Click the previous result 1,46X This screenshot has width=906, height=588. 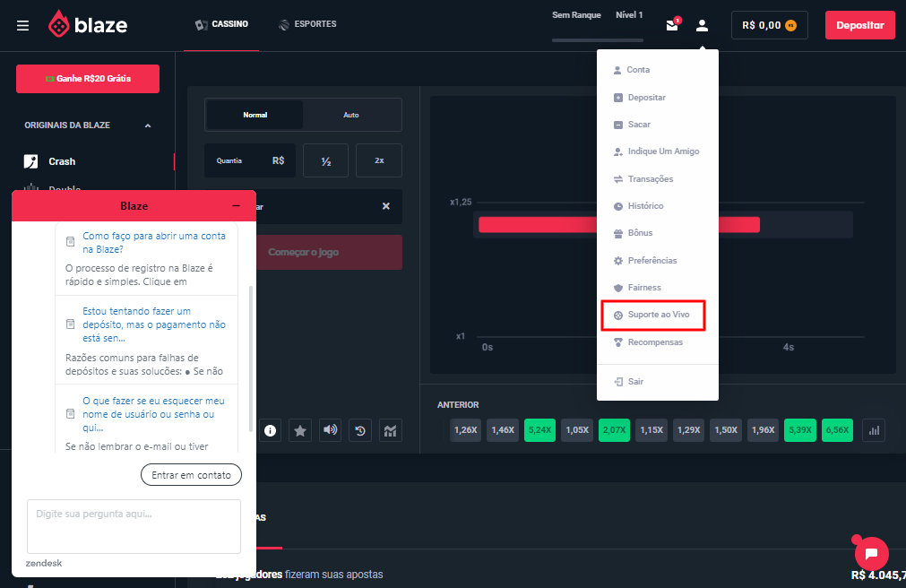point(503,430)
